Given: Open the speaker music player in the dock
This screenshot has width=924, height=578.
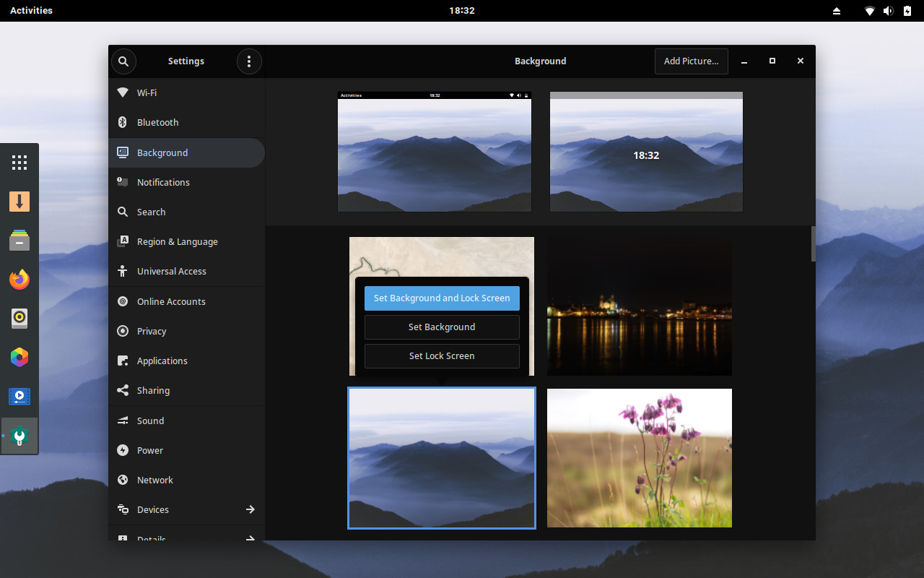Looking at the screenshot, I should click(19, 318).
